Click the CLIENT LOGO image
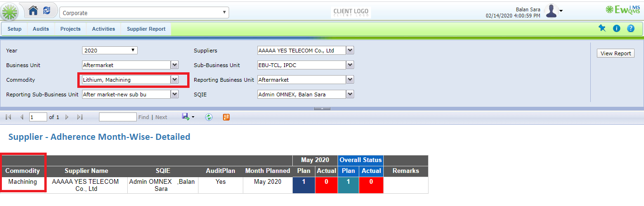The height and width of the screenshot is (206, 644). [351, 13]
